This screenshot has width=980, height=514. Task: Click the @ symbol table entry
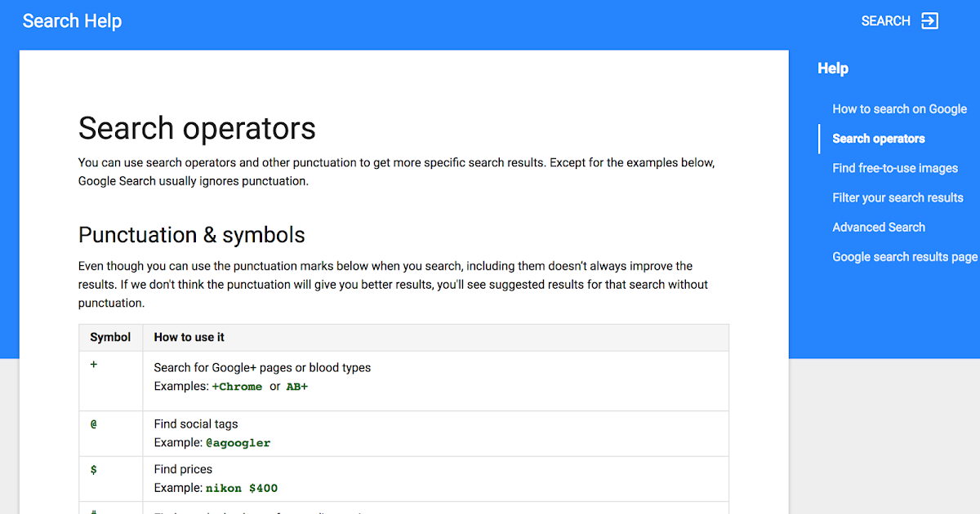93,423
